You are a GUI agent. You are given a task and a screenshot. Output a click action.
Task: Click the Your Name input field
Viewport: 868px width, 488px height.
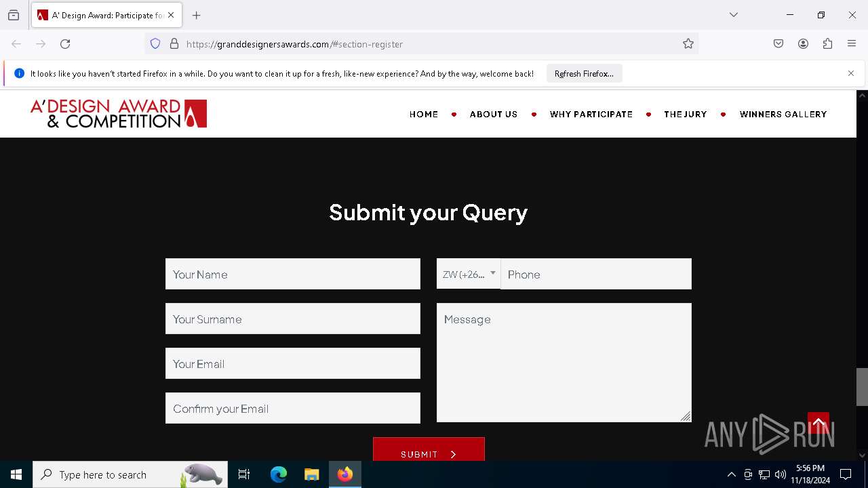[293, 274]
